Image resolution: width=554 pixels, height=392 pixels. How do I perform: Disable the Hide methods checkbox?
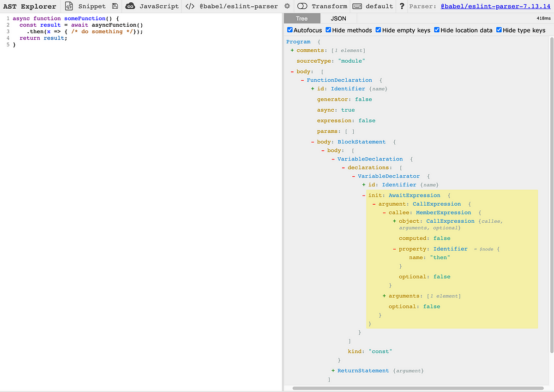pyautogui.click(x=328, y=30)
